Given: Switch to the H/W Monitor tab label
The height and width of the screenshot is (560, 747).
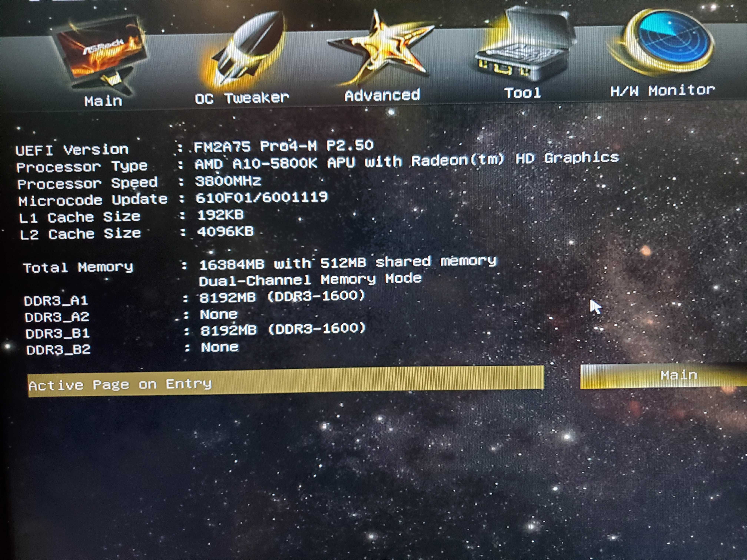Looking at the screenshot, I should [663, 91].
